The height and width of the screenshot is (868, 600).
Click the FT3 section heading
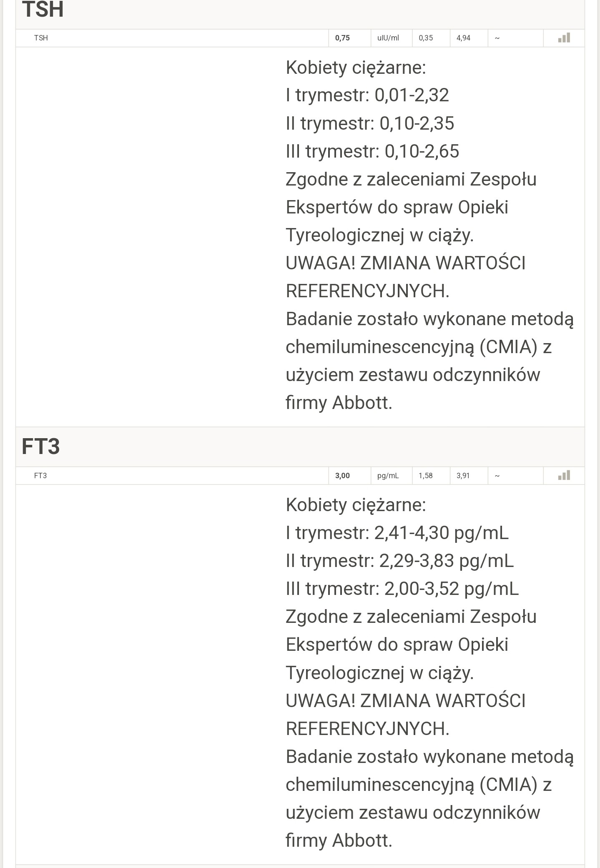click(x=41, y=447)
